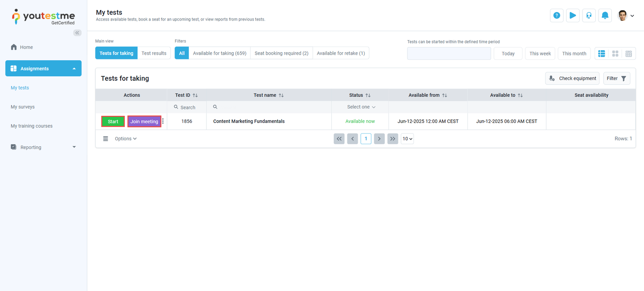Open the notifications bell
644x291 pixels.
tap(605, 16)
